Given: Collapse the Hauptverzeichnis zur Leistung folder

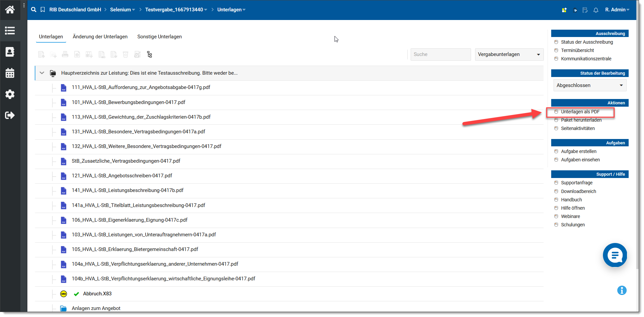Looking at the screenshot, I should coord(42,73).
